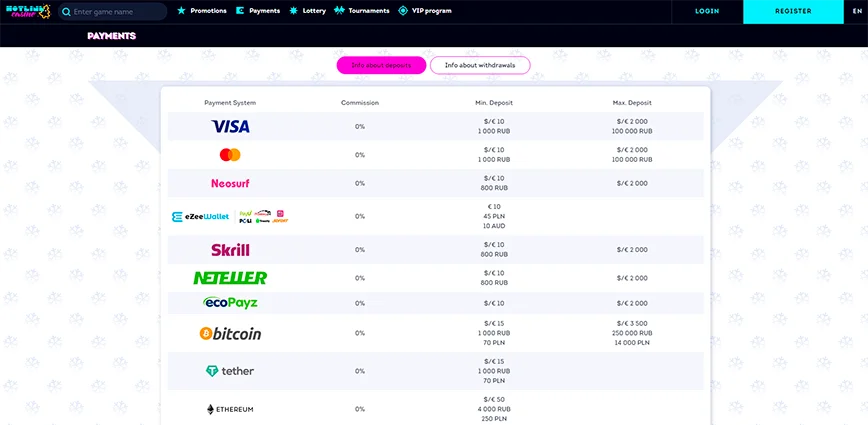Click the Lottery icon
The image size is (868, 425).
point(293,11)
